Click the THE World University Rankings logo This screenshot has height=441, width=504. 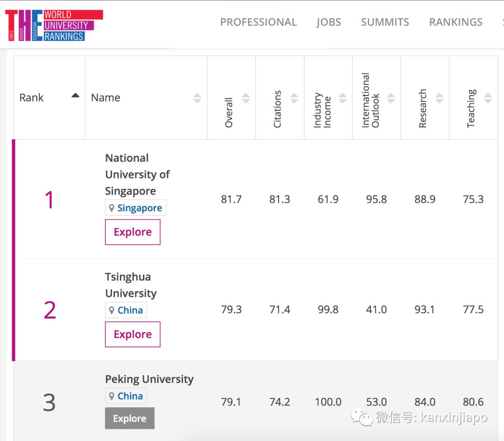pos(54,25)
